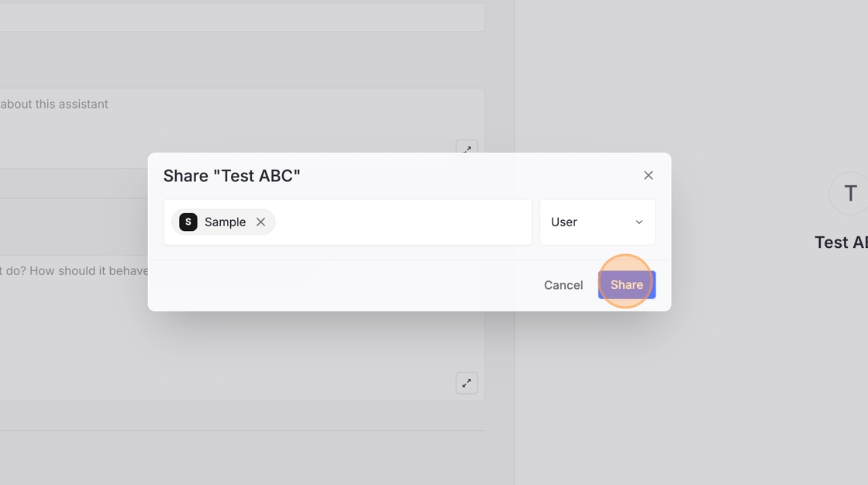Focus the recipients input field beside Sample
Screen dimensions: 868x485
point(401,222)
